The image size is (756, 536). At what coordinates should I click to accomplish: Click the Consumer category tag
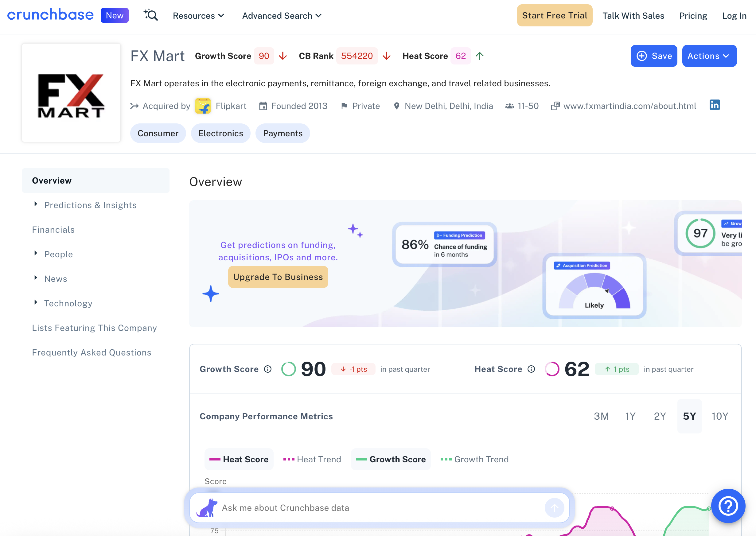pos(158,133)
